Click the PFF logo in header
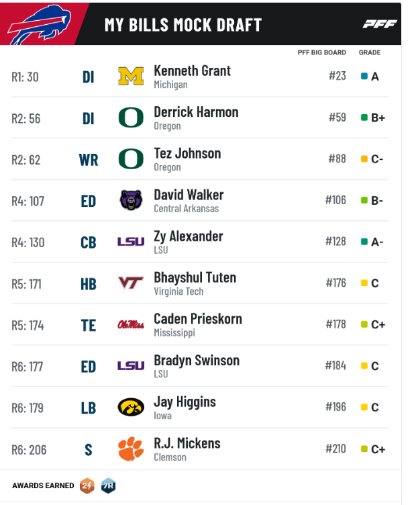The image size is (420, 505). point(380,24)
